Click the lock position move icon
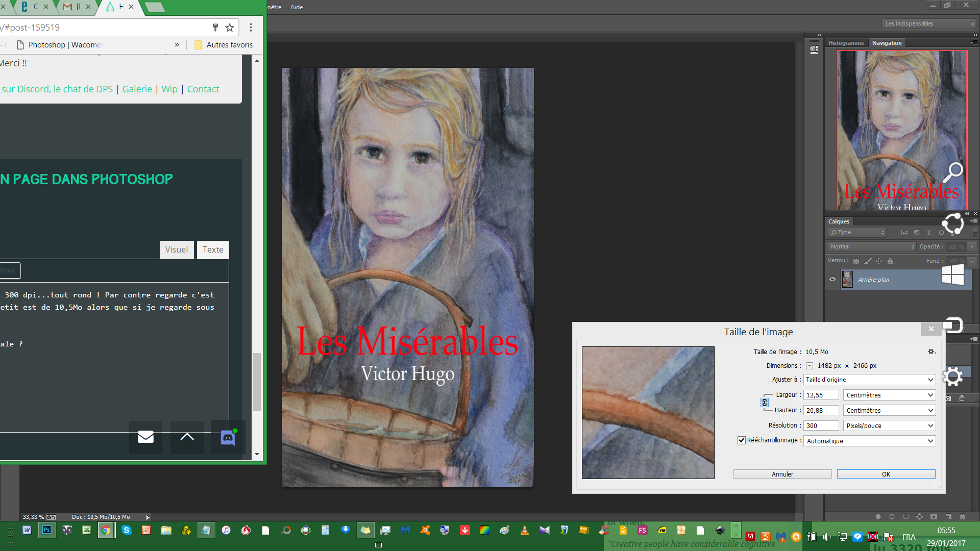Screen dimensions: 980x551 click(878, 261)
